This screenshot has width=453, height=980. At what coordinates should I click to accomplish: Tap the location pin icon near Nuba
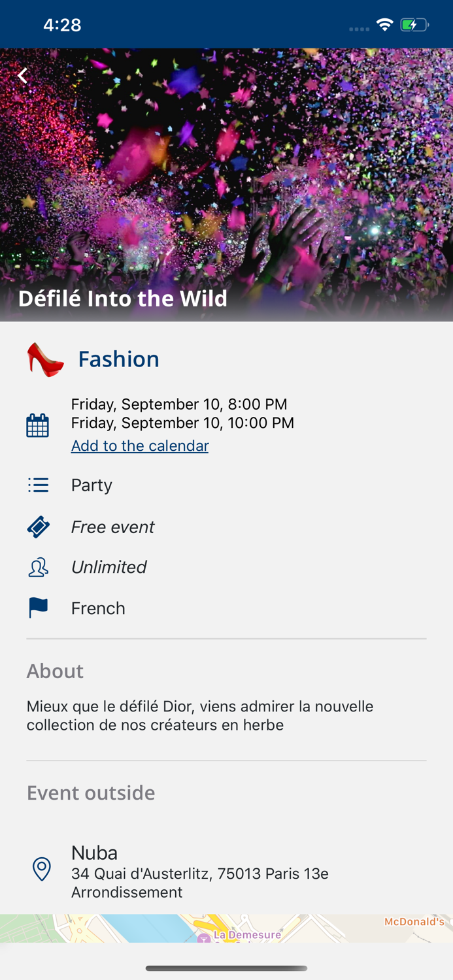click(x=41, y=869)
